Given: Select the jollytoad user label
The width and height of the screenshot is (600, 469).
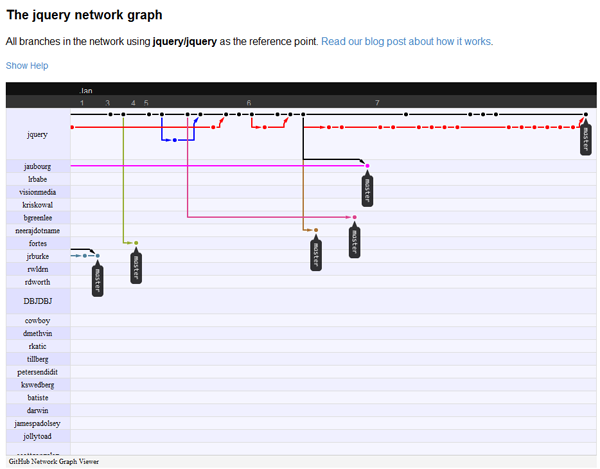Looking at the screenshot, I should 38,436.
